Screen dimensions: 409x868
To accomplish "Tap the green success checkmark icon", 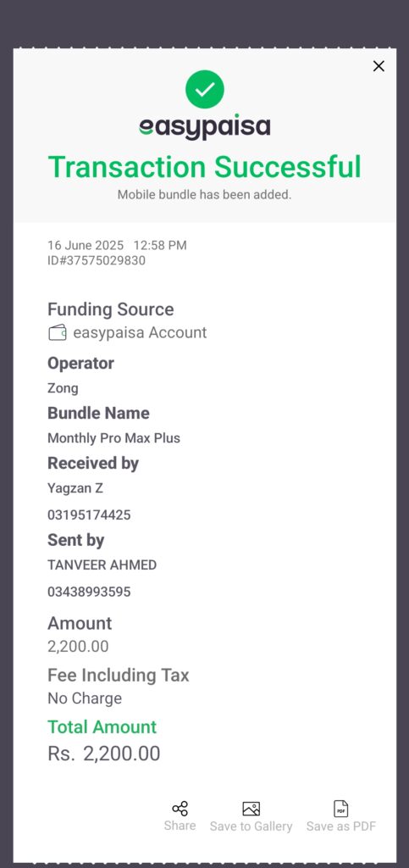I will click(205, 89).
